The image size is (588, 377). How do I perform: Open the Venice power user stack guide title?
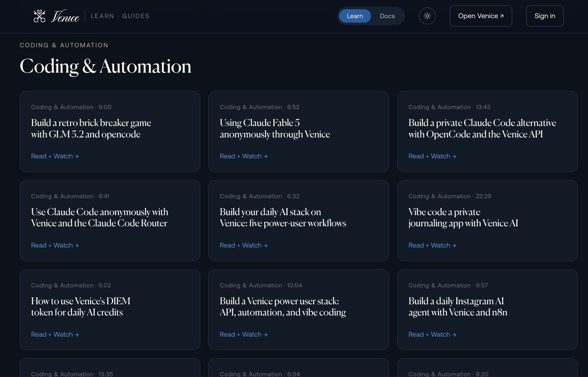tap(283, 306)
